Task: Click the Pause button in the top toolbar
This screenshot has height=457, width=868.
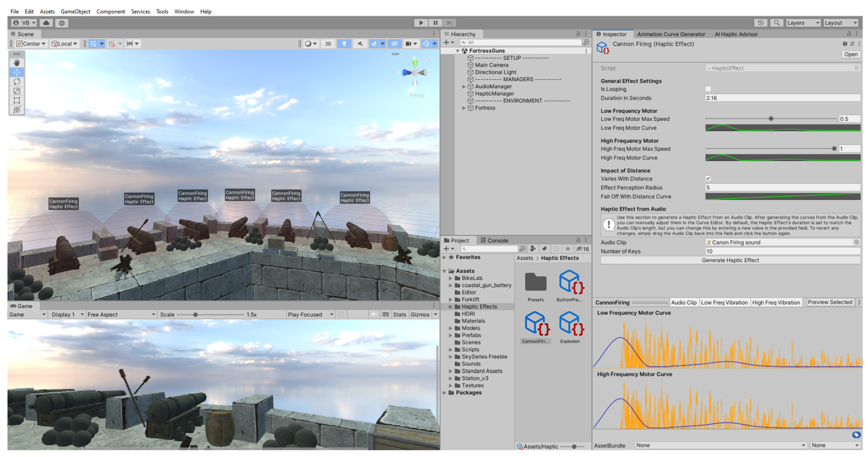Action: coord(435,23)
